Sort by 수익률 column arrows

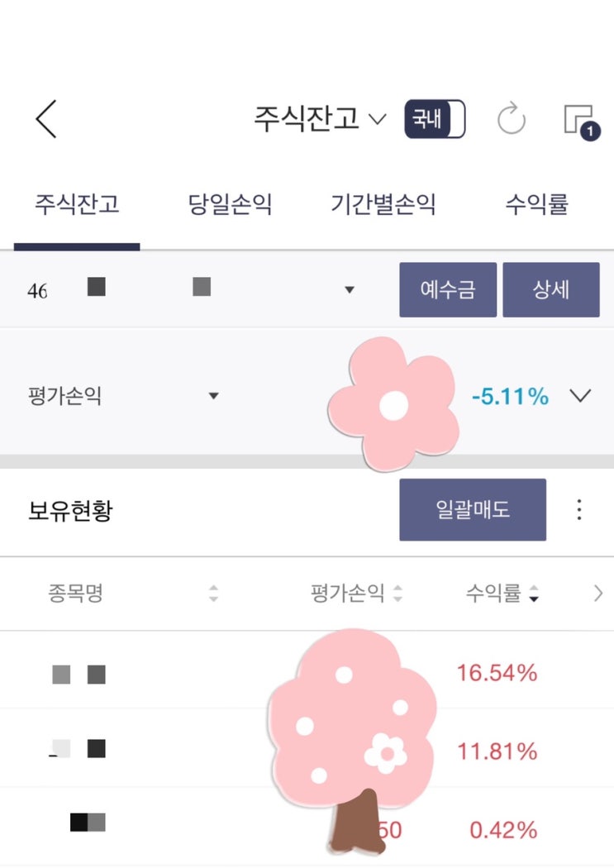(x=533, y=594)
